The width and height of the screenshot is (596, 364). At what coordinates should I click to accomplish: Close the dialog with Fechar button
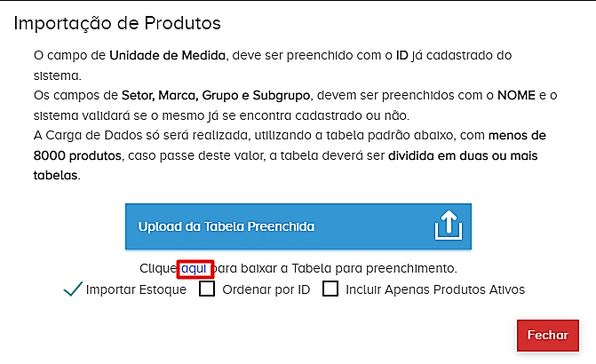coord(548,336)
